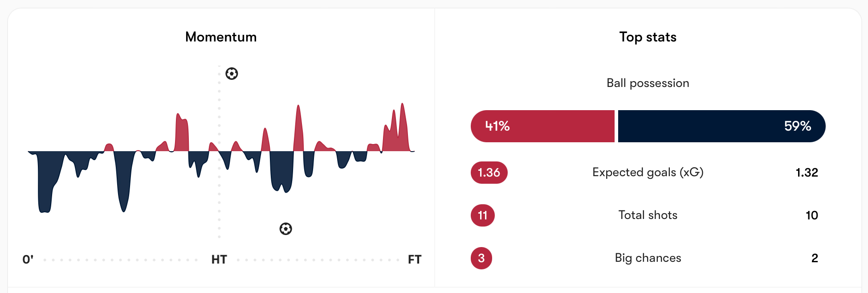
Task: Click the HT marker on the timeline
Action: point(219,260)
